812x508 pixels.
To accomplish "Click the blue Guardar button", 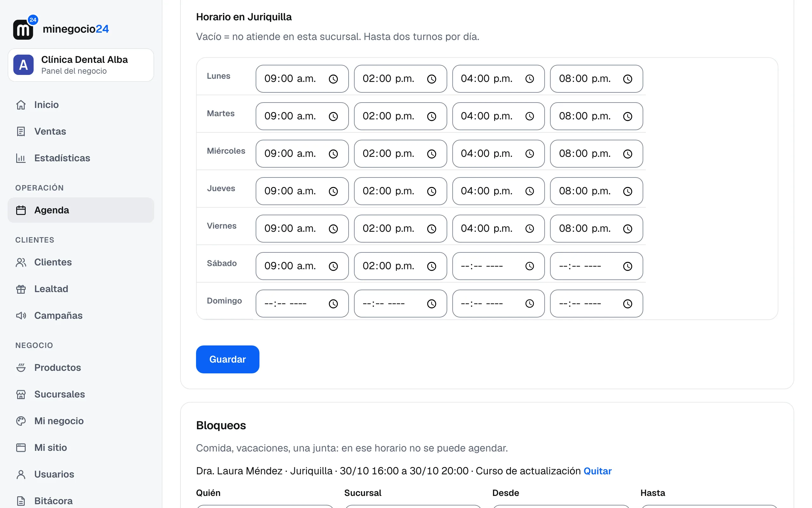I will (x=227, y=359).
